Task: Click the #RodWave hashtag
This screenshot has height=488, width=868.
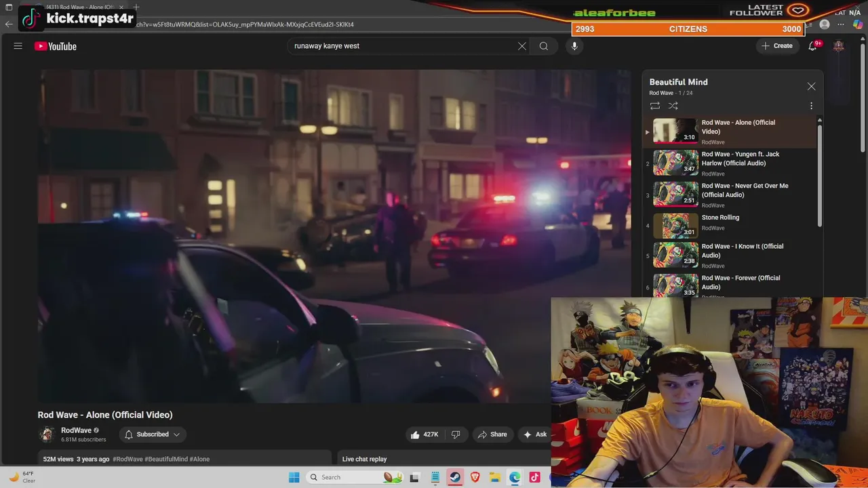Action: pos(127,459)
